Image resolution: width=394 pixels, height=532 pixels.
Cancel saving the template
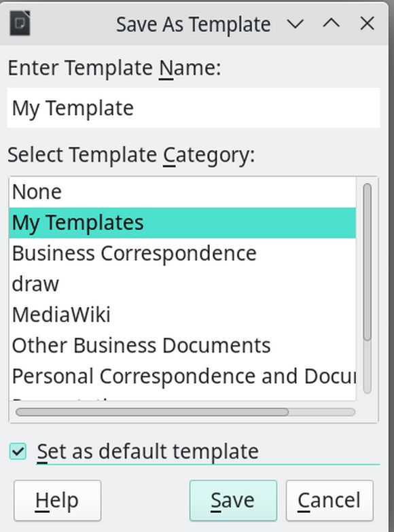pyautogui.click(x=329, y=501)
